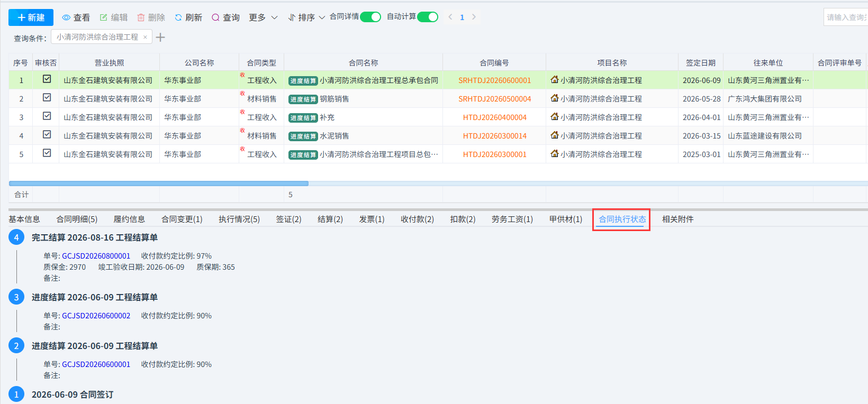Switch to 合同变更(1) tab
Viewport: 868px width, 404px height.
[x=182, y=219]
